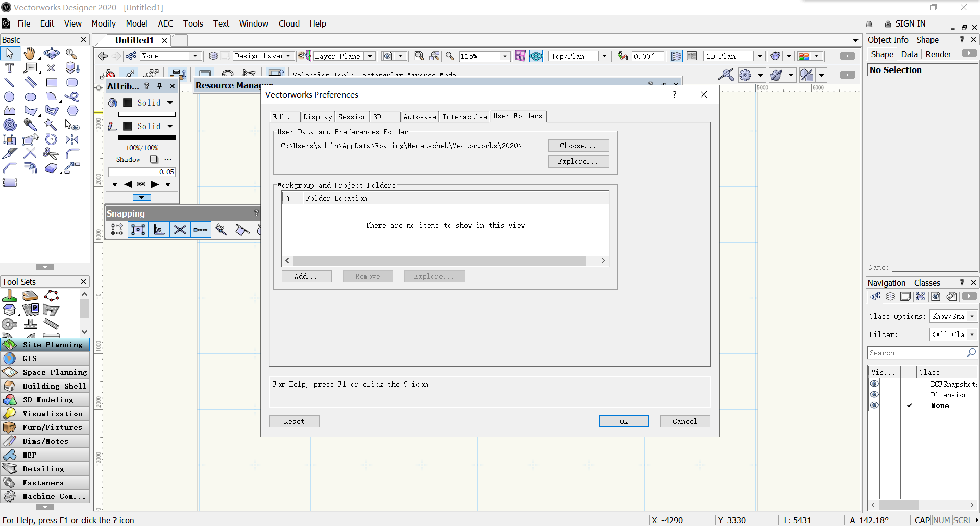Toggle visibility eye for None class
The image size is (980, 526).
pyautogui.click(x=874, y=405)
